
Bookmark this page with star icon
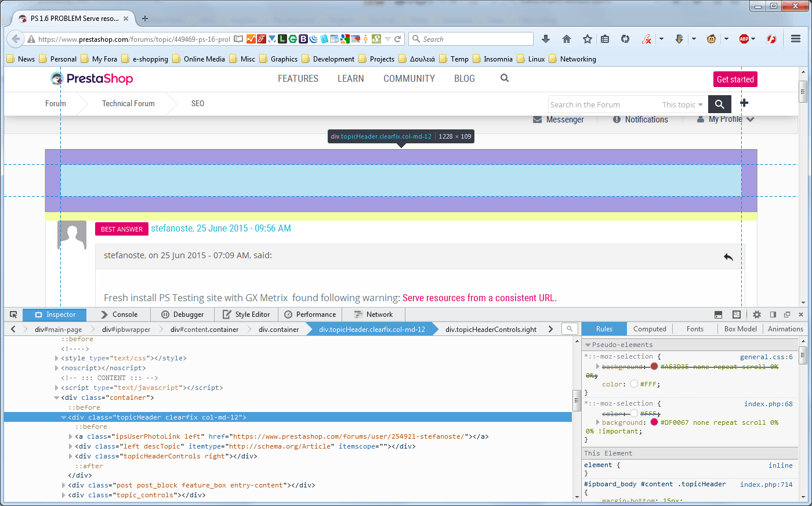point(588,39)
